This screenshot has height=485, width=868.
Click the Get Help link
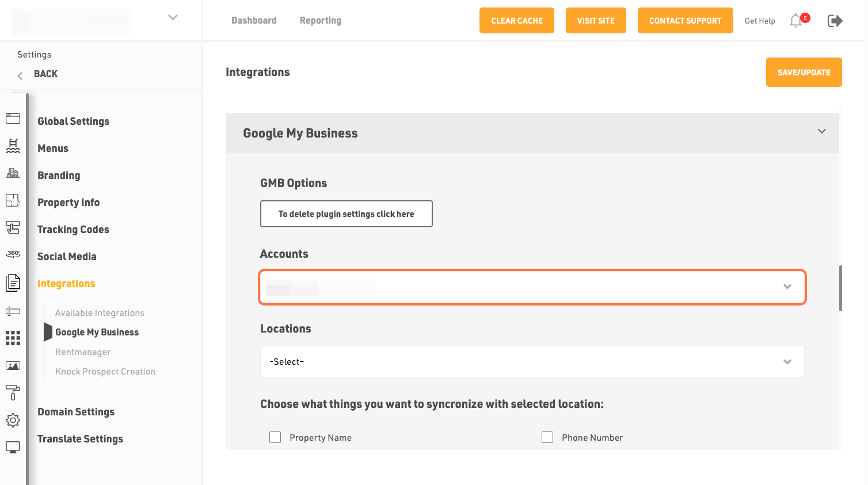click(x=760, y=21)
